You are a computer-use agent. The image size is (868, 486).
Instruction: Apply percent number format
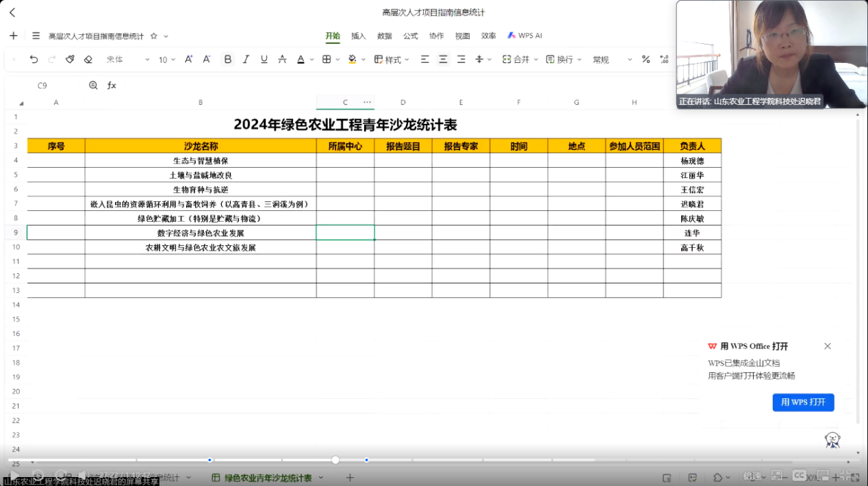pos(645,60)
